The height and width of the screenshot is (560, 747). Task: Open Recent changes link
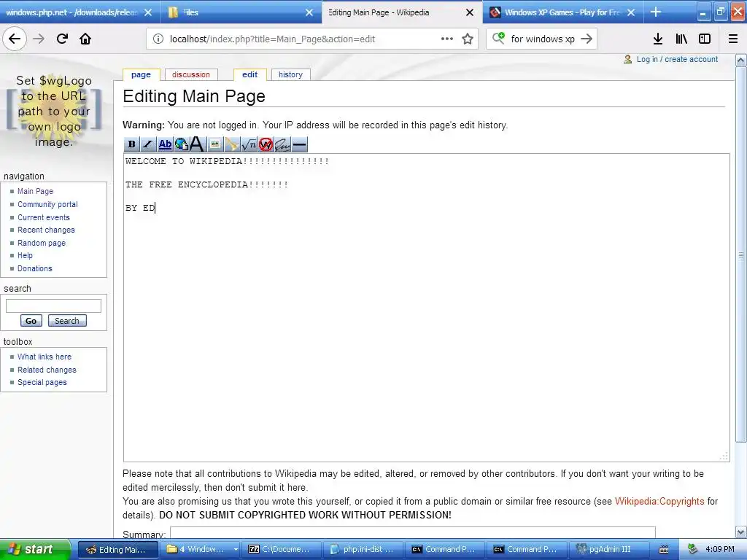pos(46,230)
